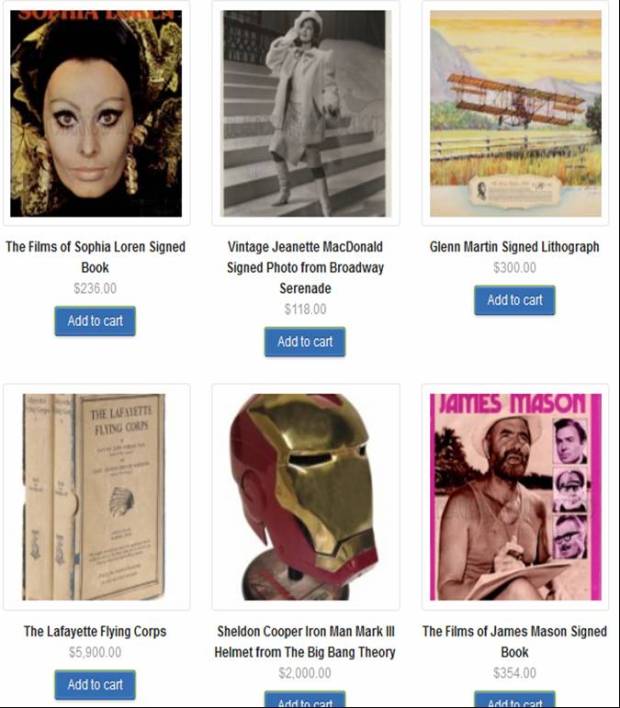Open Vintage Jeanette MacDonald Signed Photo title link
The image size is (620, 708).
[305, 267]
